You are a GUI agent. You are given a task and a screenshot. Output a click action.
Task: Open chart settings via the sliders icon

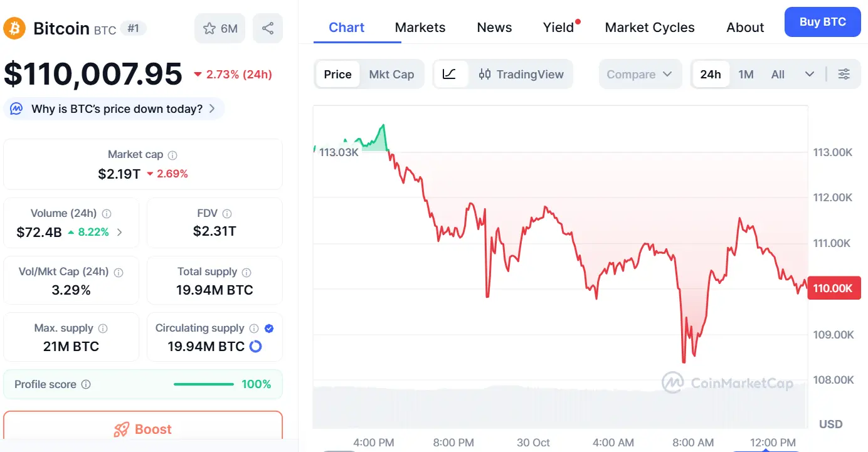click(x=844, y=74)
